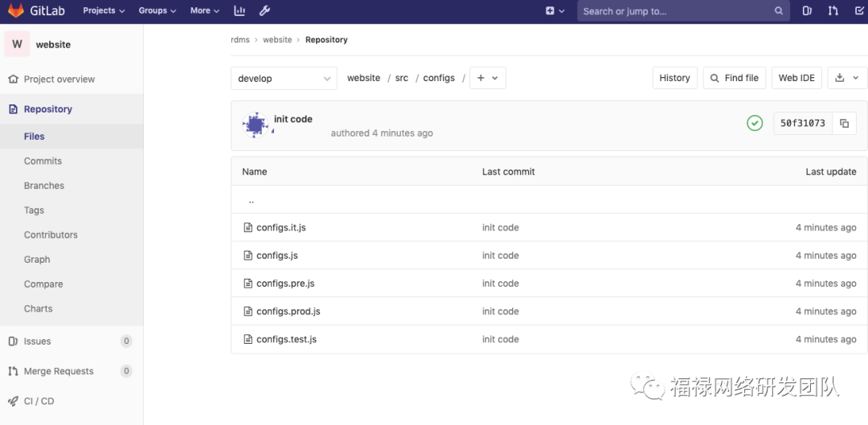Open the Projects menu

tap(104, 10)
